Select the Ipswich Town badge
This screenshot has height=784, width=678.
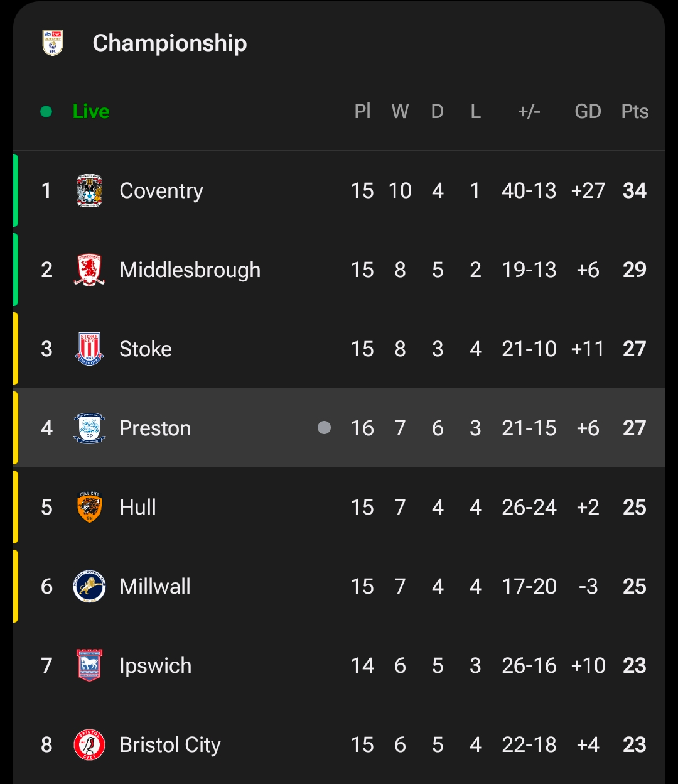(89, 666)
